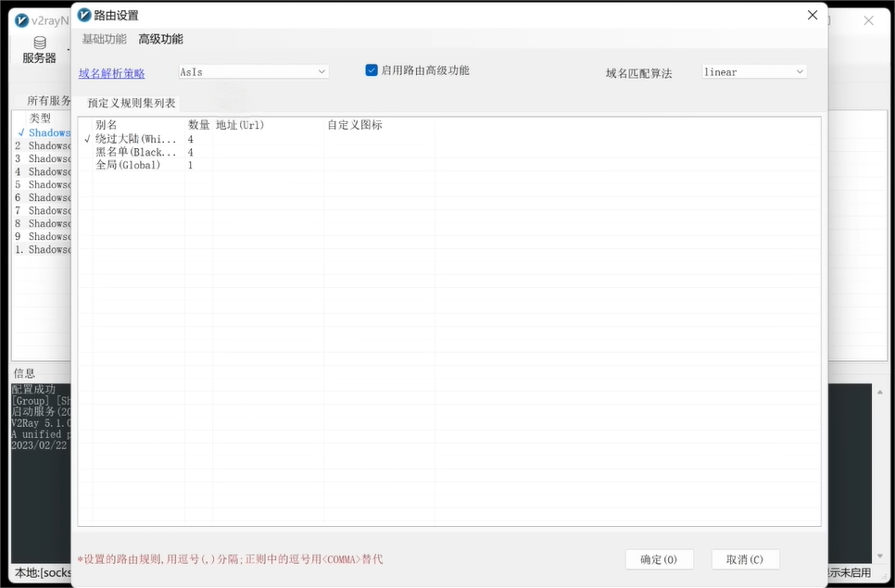Click the v2rayN logo in the routing settings title bar
Viewport: 895px width, 588px height.
coord(82,14)
